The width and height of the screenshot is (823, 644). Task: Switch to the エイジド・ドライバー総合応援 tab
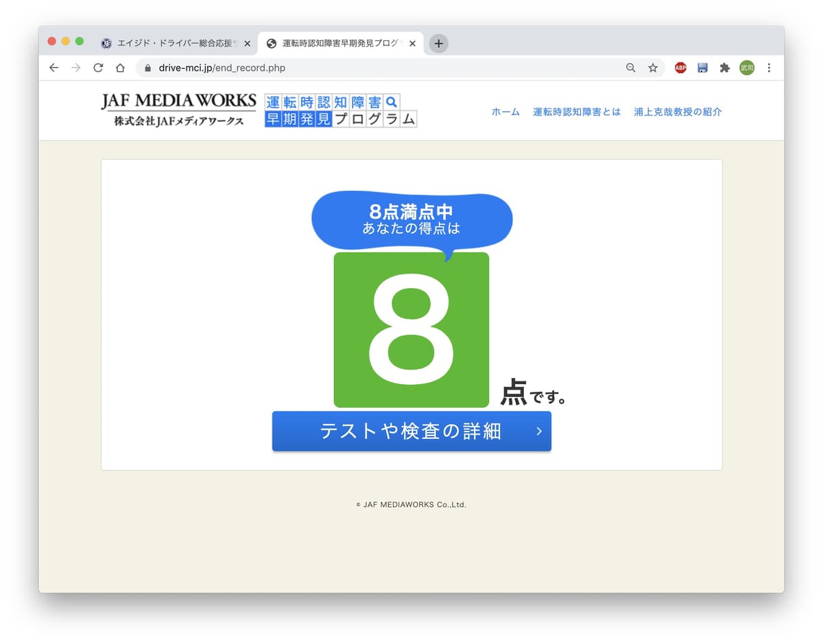pyautogui.click(x=171, y=43)
